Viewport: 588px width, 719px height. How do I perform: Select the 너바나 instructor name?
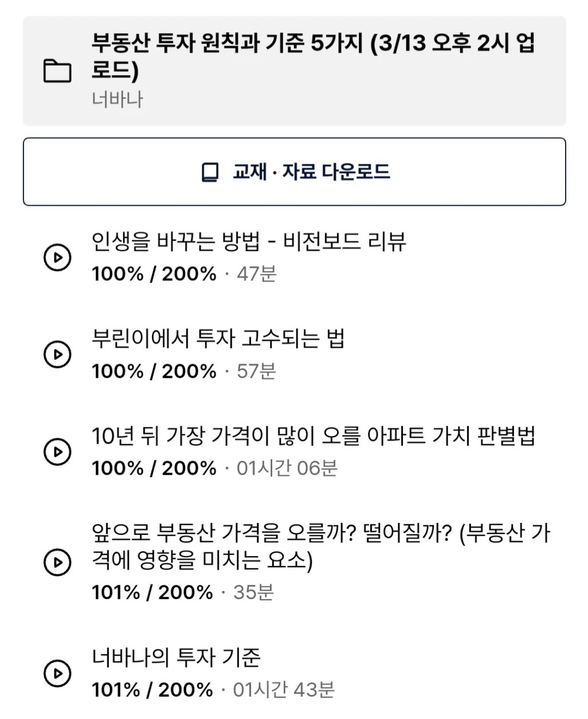click(117, 99)
